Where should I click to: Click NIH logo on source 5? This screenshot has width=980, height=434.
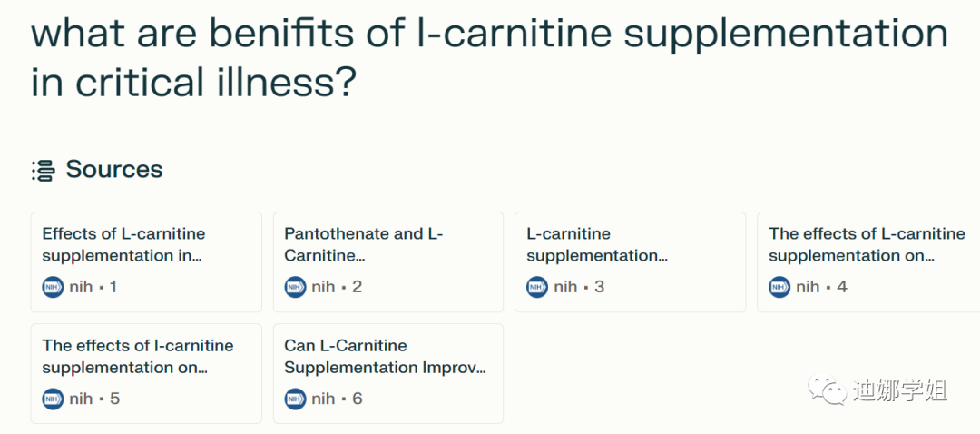pyautogui.click(x=54, y=399)
